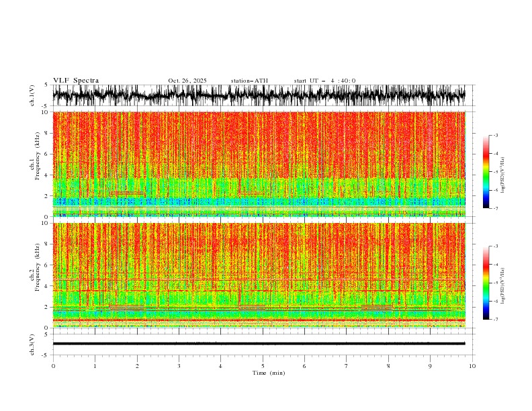Click the "VLF Spectra" title text

pyautogui.click(x=76, y=81)
